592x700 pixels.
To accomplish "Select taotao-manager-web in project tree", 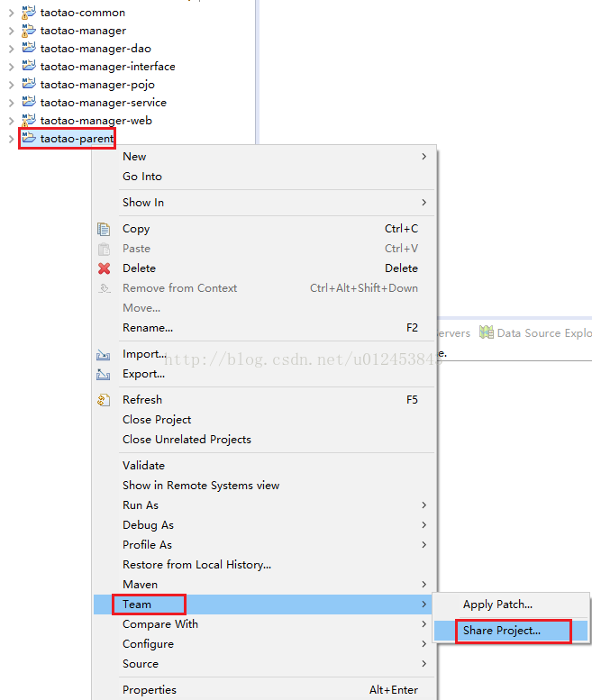I will click(x=96, y=121).
